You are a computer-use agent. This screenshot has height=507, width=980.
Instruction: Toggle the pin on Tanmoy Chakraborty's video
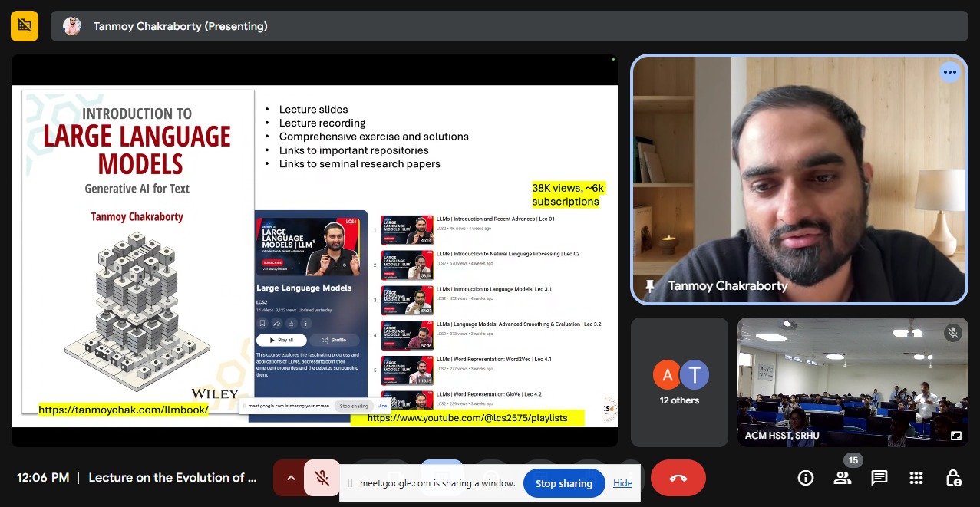coord(650,286)
